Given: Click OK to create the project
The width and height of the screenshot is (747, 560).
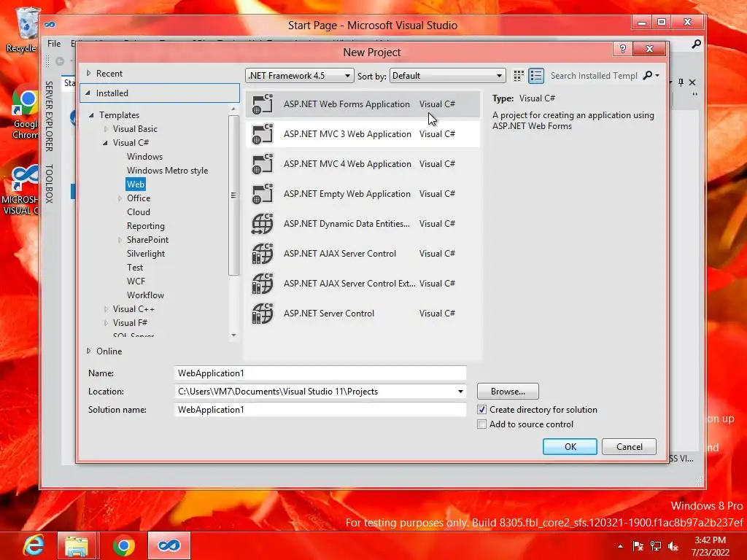Looking at the screenshot, I should [x=570, y=447].
